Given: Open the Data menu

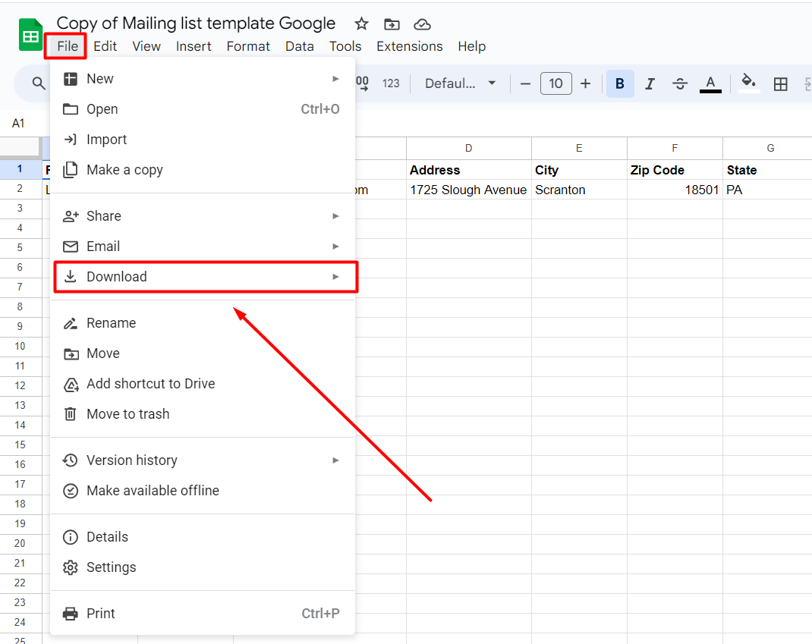Looking at the screenshot, I should pos(299,46).
